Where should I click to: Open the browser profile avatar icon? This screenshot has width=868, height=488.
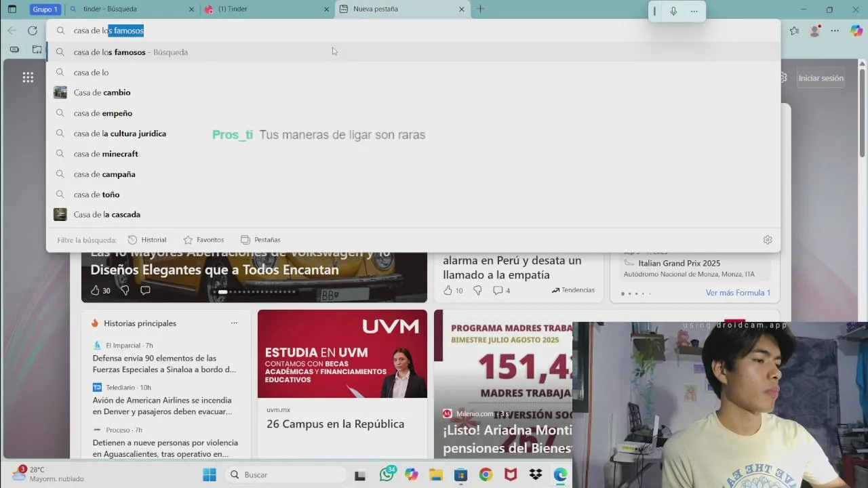point(815,30)
